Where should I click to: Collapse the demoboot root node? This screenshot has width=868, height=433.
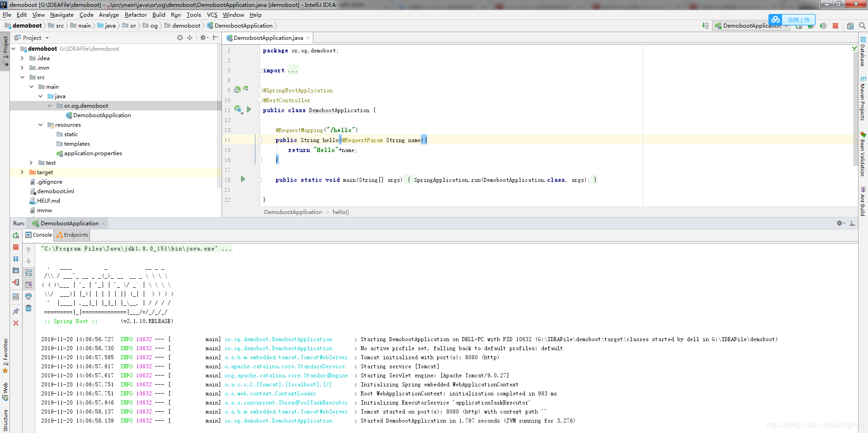(14, 48)
